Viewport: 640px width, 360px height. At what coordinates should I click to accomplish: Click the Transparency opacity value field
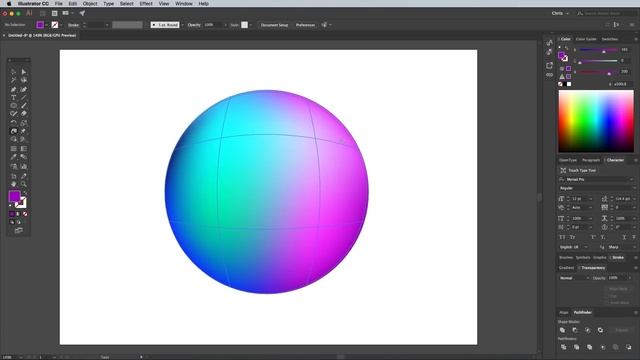(618, 278)
